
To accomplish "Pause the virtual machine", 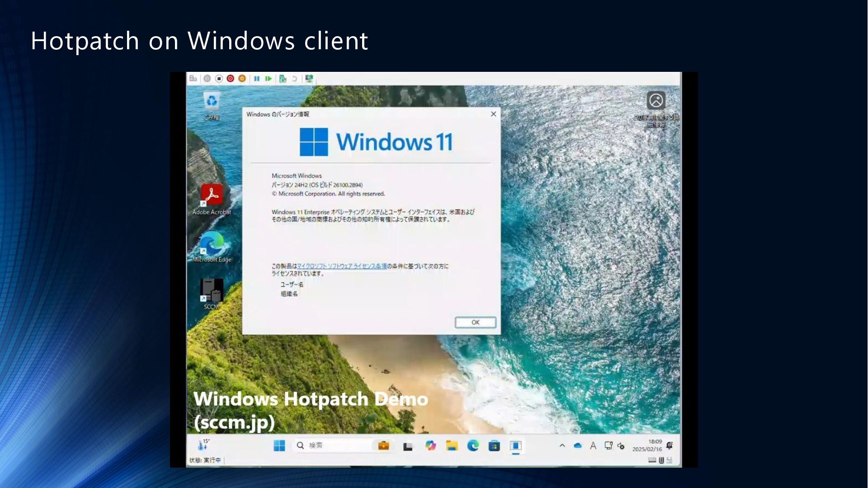I will [x=257, y=79].
